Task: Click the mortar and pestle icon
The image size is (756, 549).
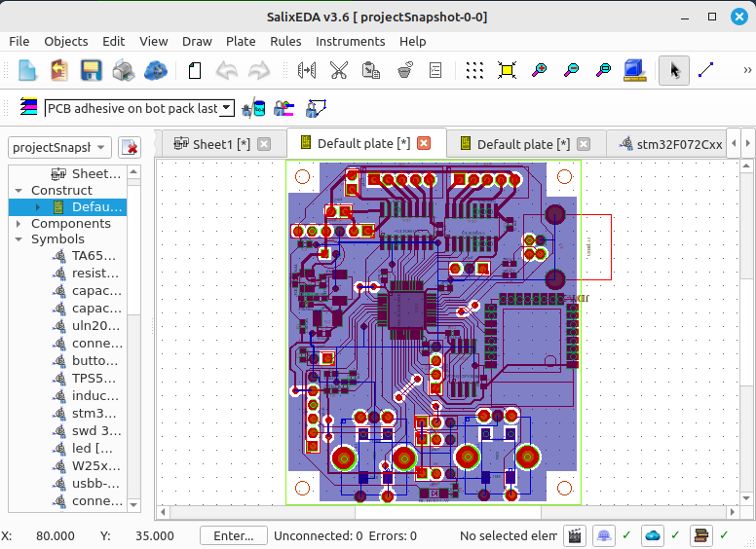Action: (405, 70)
